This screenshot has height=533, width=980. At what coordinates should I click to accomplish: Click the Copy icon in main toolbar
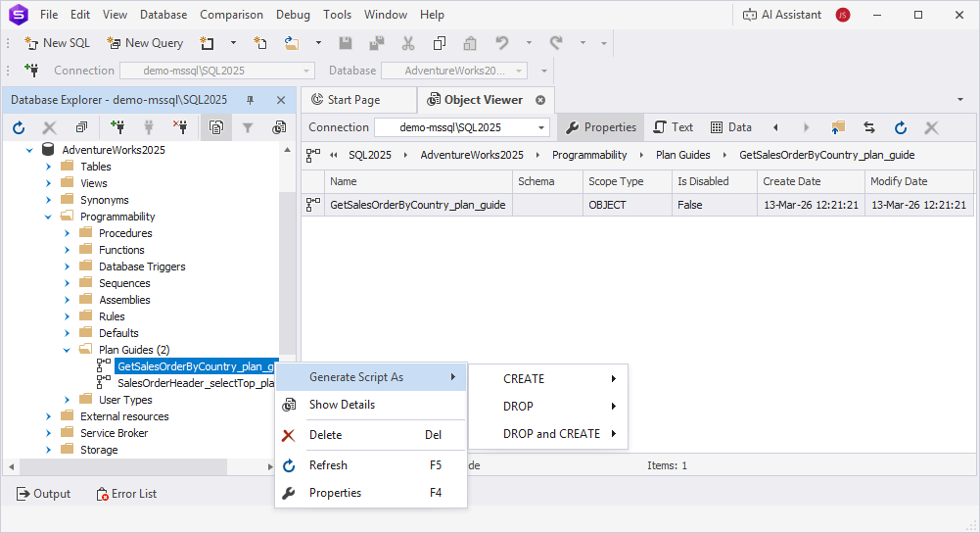point(440,43)
